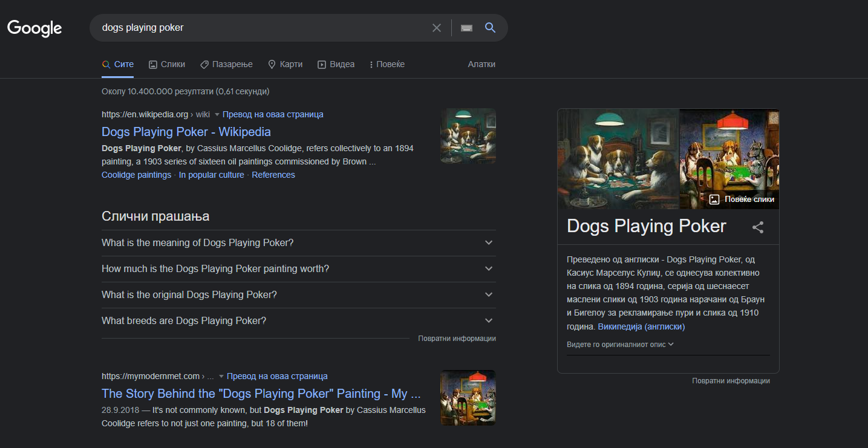Switch to the Слики tab
Image resolution: width=868 pixels, height=448 pixels.
(167, 64)
